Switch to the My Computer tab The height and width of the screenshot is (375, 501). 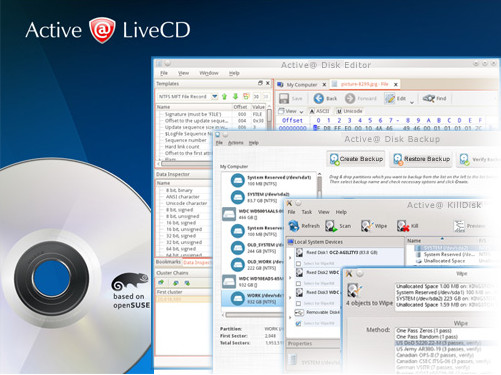click(301, 85)
